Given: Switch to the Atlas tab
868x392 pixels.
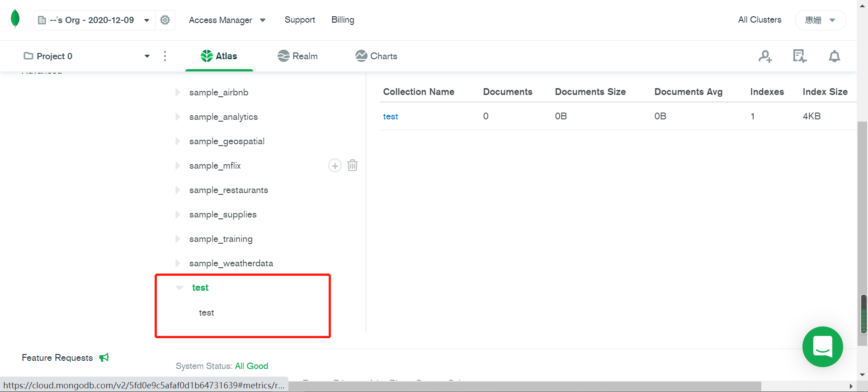Looking at the screenshot, I should (219, 56).
